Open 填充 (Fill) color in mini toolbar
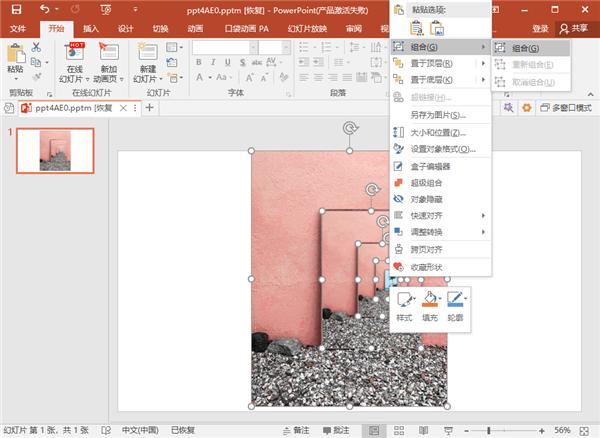 coord(430,307)
